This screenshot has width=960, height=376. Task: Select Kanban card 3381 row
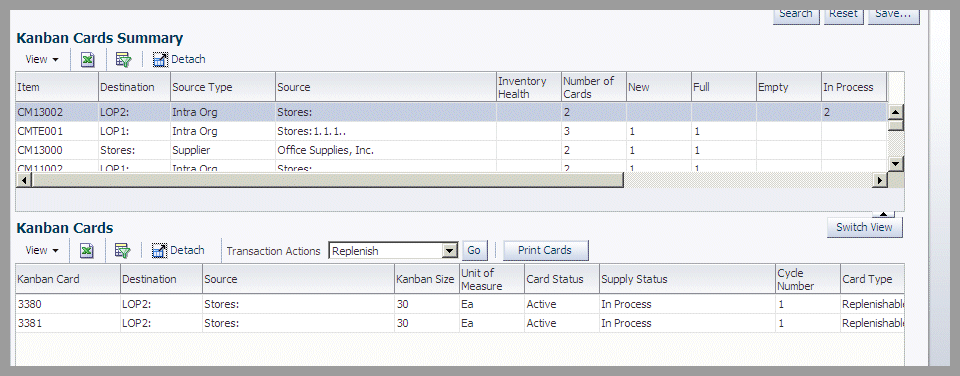point(460,323)
